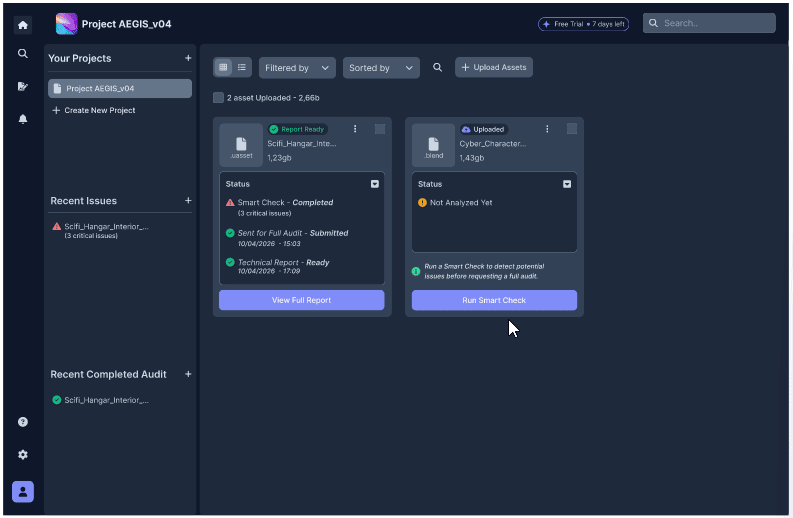Open the sidebar search icon
This screenshot has height=518, width=793.
[x=23, y=53]
